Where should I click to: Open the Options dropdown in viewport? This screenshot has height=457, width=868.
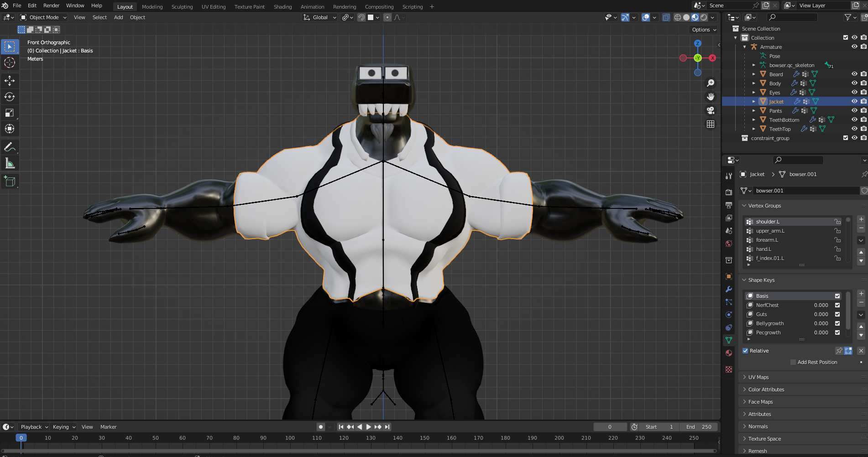tap(704, 30)
